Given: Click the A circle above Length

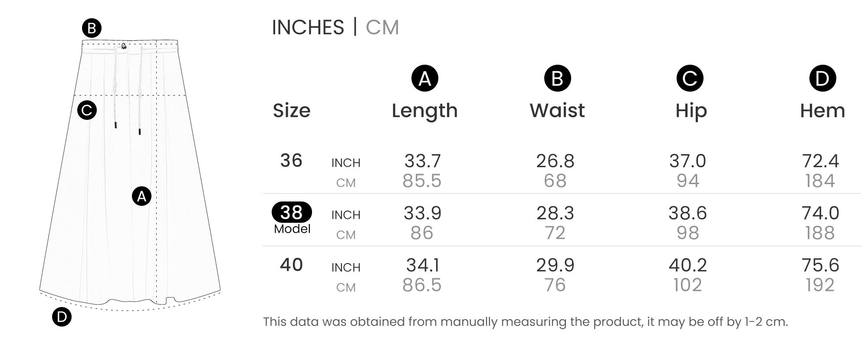Looking at the screenshot, I should point(424,78).
